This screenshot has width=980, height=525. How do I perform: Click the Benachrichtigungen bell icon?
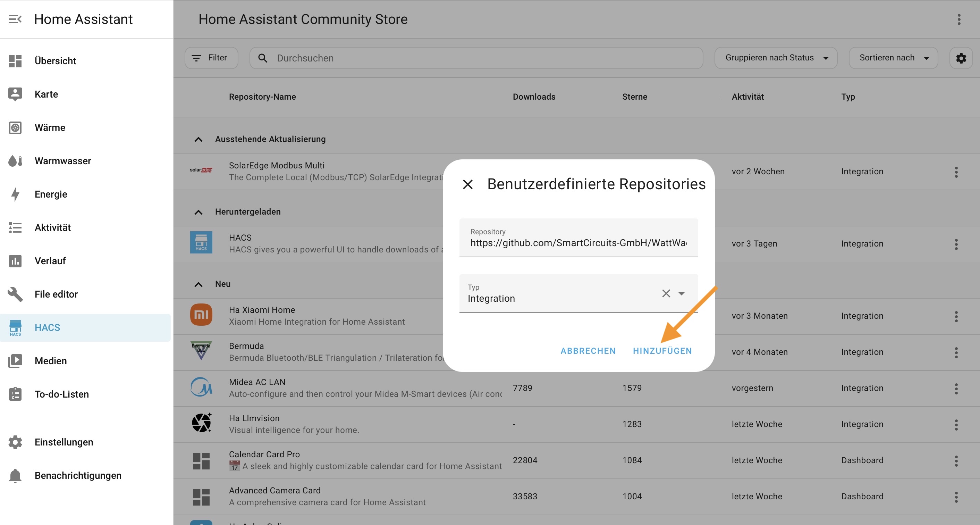pos(15,475)
